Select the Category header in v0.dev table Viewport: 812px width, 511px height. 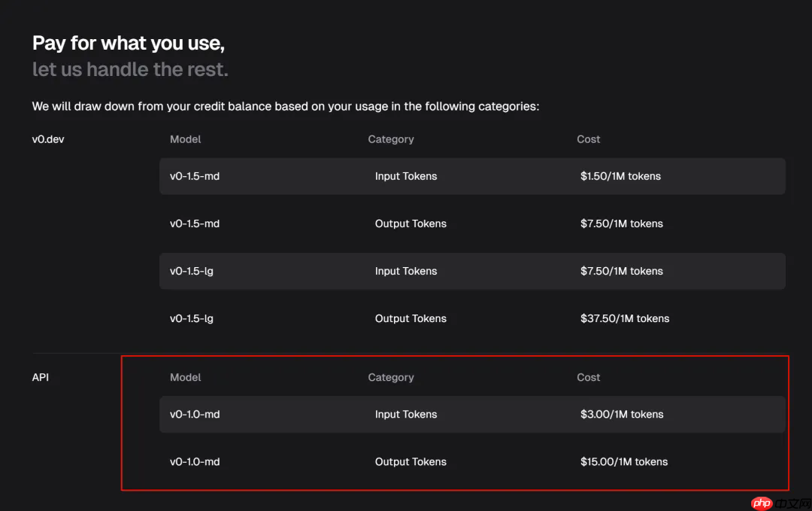[391, 139]
